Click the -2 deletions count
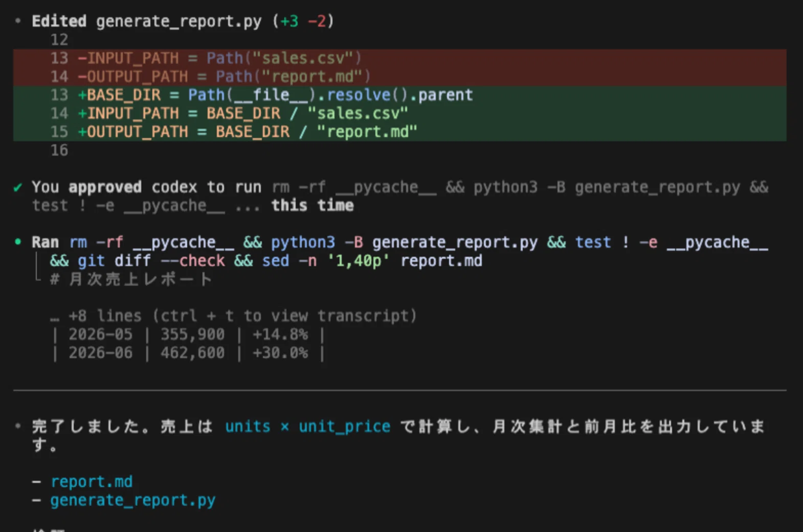The width and height of the screenshot is (803, 532). [317, 21]
